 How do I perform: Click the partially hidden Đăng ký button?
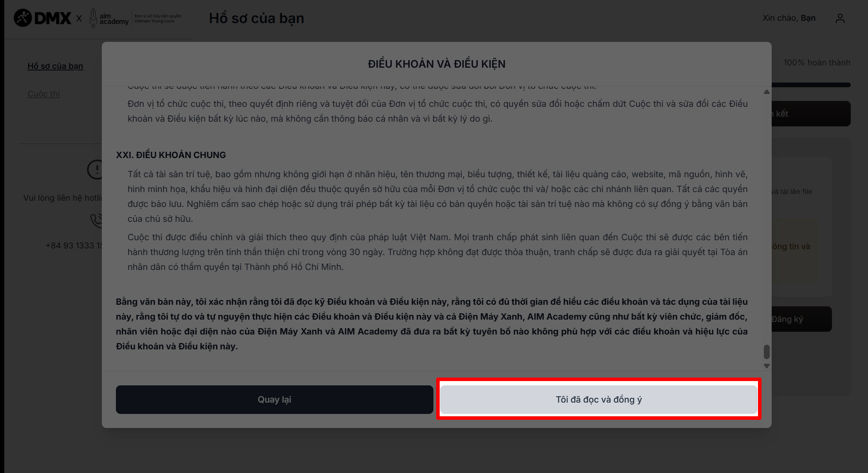coord(801,319)
